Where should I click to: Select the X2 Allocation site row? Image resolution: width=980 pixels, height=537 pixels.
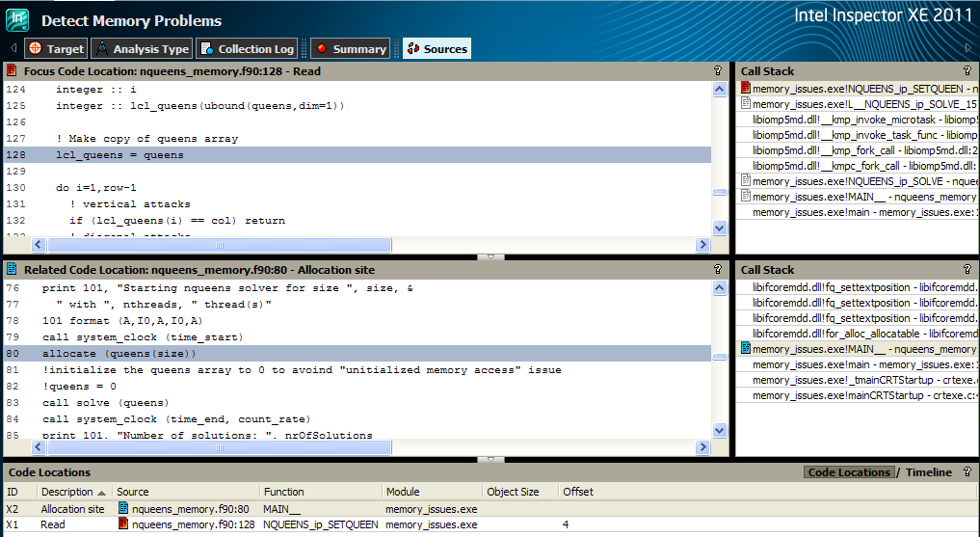[x=490, y=509]
